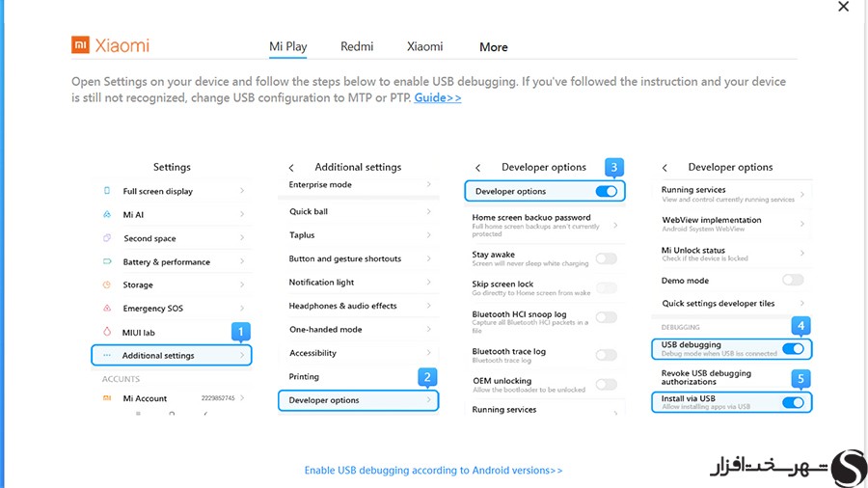Open the More tab
The width and height of the screenshot is (868, 488).
[493, 47]
